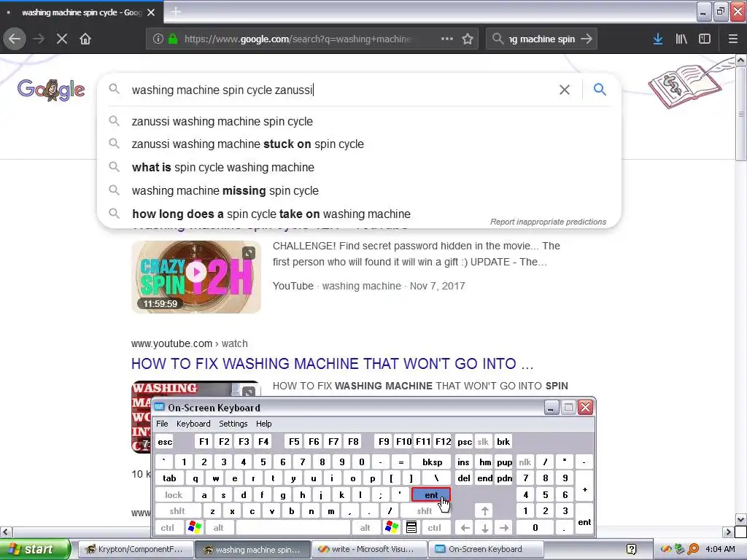Screen dimensions: 747x560
Task: Click the highlighted ent key
Action: point(430,495)
